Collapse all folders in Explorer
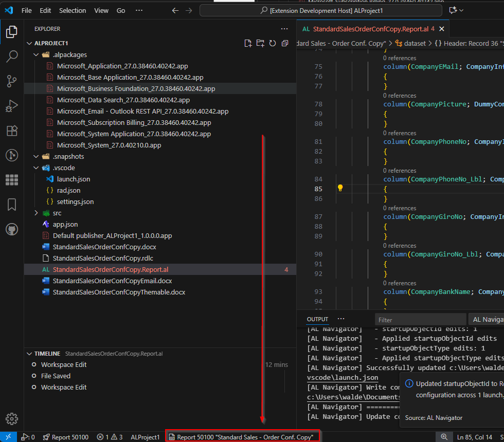The height and width of the screenshot is (442, 504). (x=285, y=44)
